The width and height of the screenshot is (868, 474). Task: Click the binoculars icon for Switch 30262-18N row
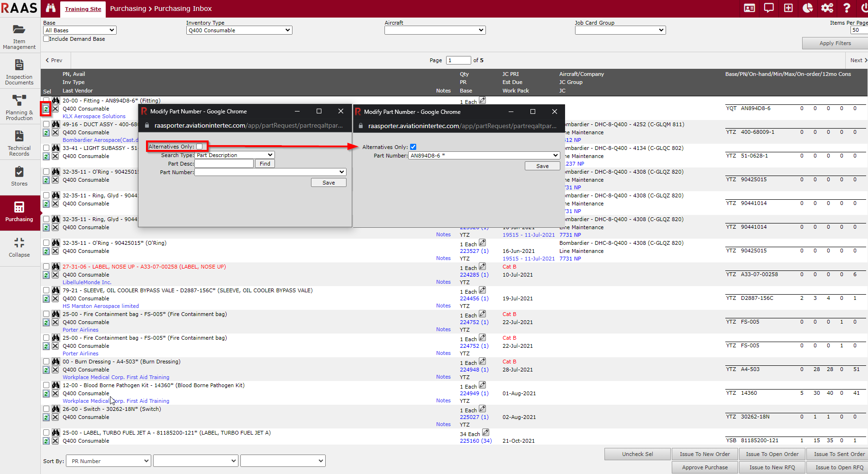[55, 409]
